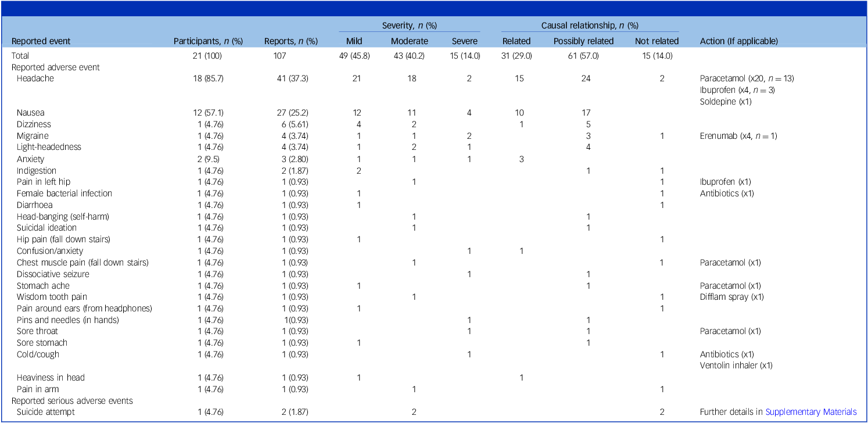The width and height of the screenshot is (868, 423).
Task: Select the 'Total' row label
Action: (21, 56)
